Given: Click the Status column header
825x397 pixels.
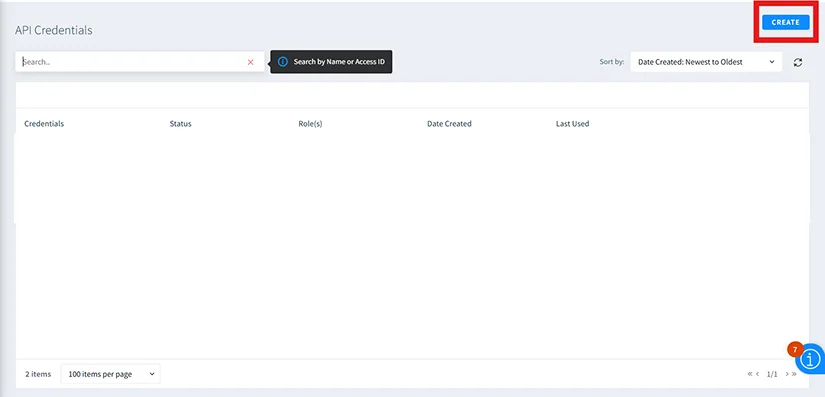Looking at the screenshot, I should coord(180,124).
